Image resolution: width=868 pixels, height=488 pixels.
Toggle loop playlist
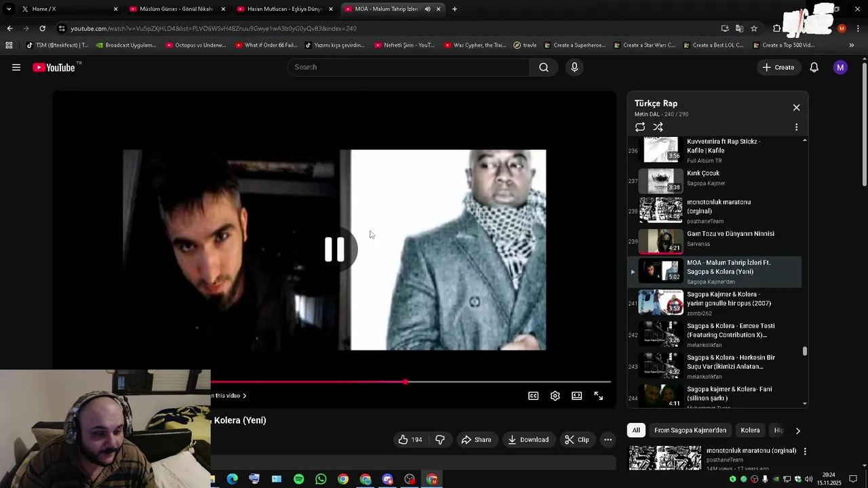(640, 127)
